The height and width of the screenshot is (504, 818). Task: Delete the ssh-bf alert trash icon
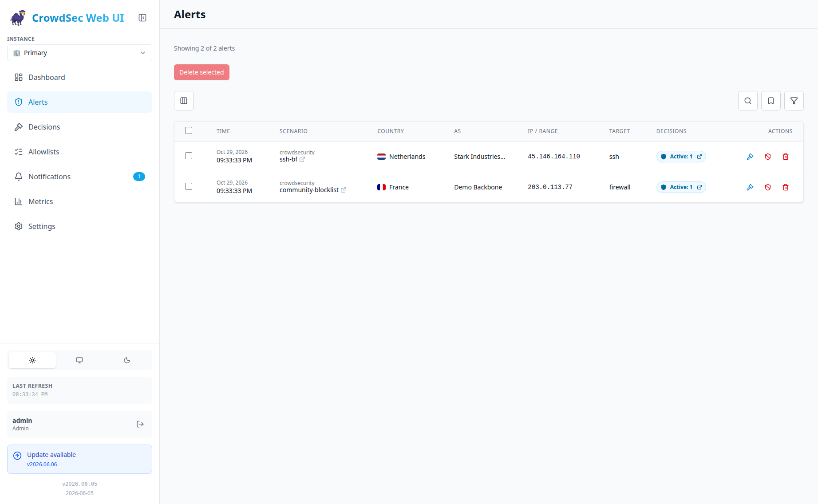(x=786, y=157)
